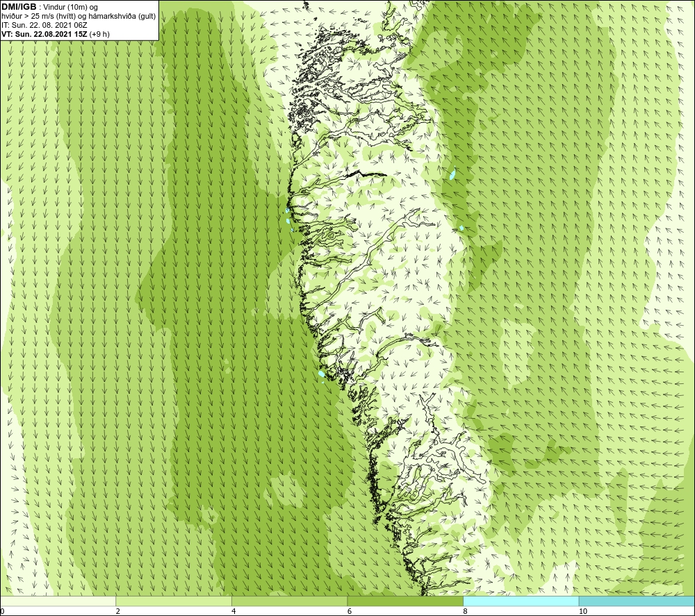
Task: Click the legend scale label '10'
Action: (583, 611)
